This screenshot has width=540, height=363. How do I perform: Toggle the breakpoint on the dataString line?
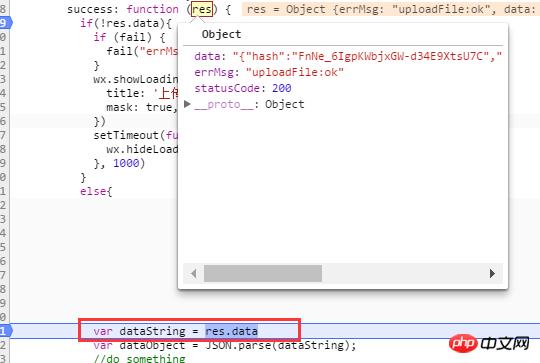point(6,331)
